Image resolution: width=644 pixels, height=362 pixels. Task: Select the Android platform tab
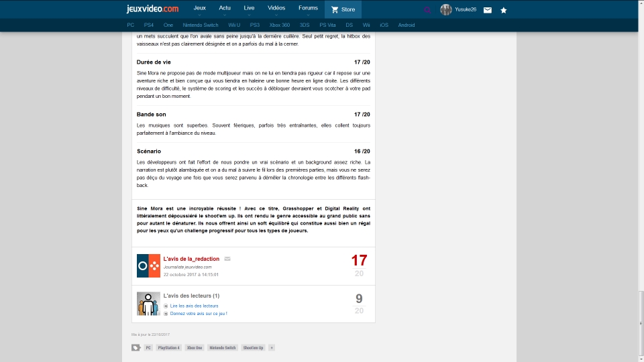[x=407, y=25]
